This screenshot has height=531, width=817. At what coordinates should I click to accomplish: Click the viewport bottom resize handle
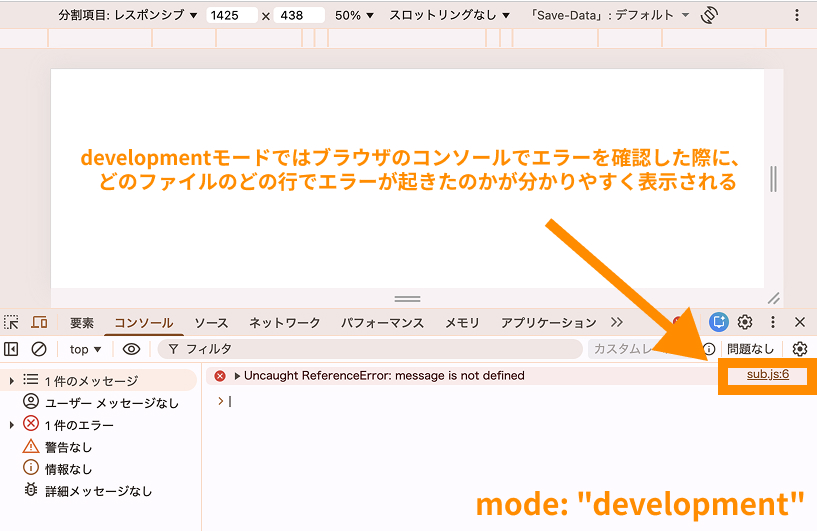click(x=407, y=299)
